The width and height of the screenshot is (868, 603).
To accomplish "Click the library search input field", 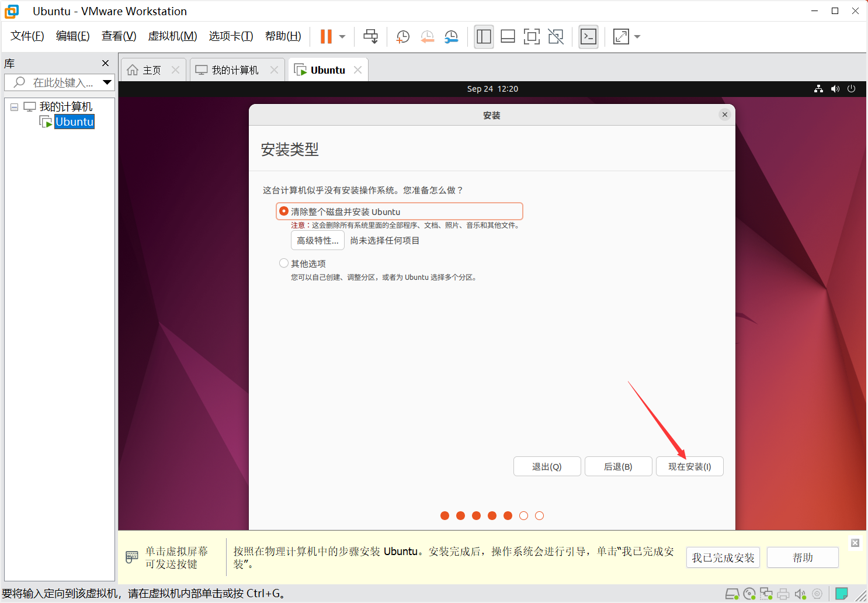I will click(58, 82).
